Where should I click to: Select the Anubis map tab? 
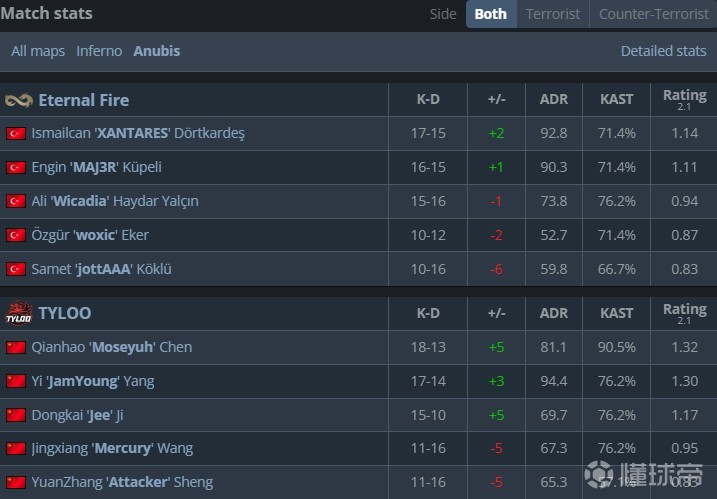(x=157, y=51)
